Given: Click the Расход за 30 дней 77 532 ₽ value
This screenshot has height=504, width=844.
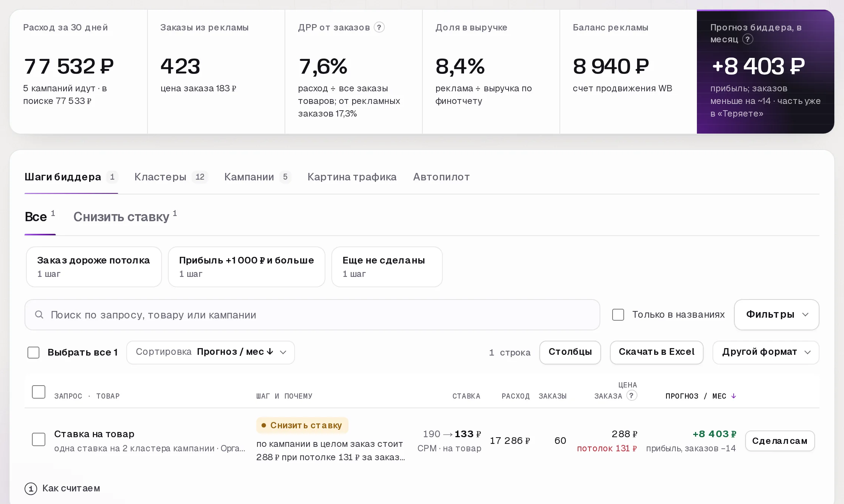Looking at the screenshot, I should [69, 66].
